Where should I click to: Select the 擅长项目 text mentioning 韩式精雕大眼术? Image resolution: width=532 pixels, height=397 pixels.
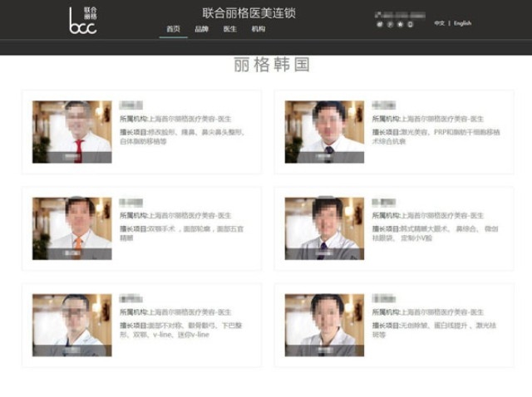pyautogui.click(x=436, y=233)
